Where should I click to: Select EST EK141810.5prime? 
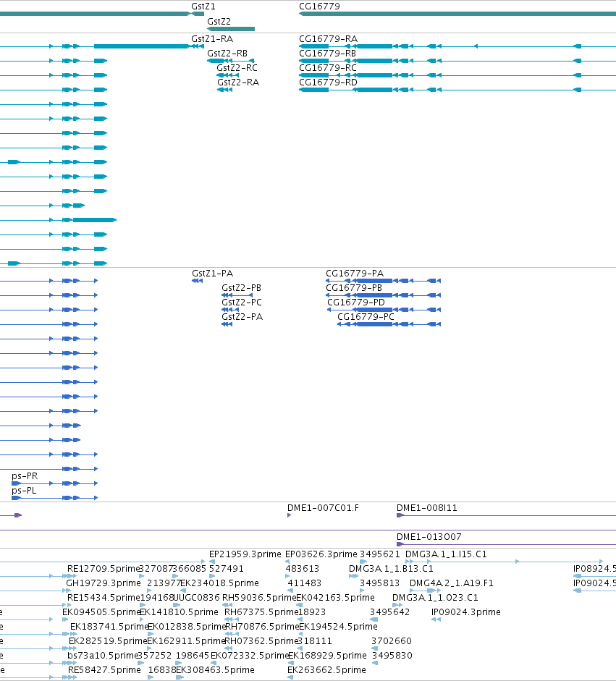click(x=179, y=612)
